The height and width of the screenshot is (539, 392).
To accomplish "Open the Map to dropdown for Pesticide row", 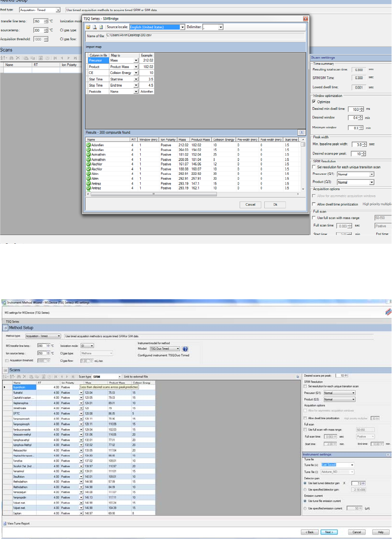I will (x=136, y=92).
